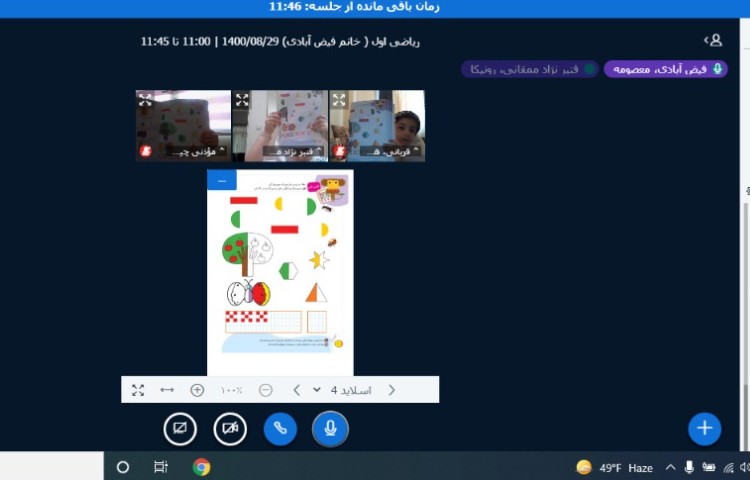This screenshot has height=480, width=750.
Task: Expand قربانی webcam to fullscreen
Action: point(339,100)
